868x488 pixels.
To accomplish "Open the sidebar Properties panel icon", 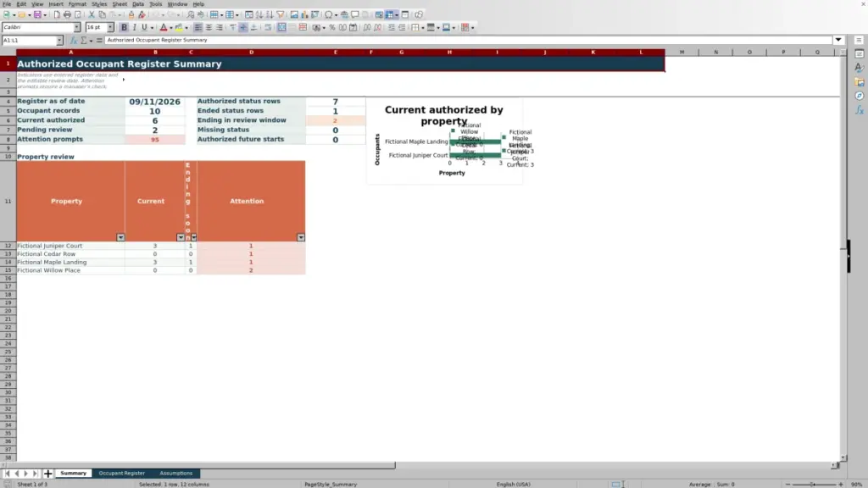I will [x=860, y=53].
